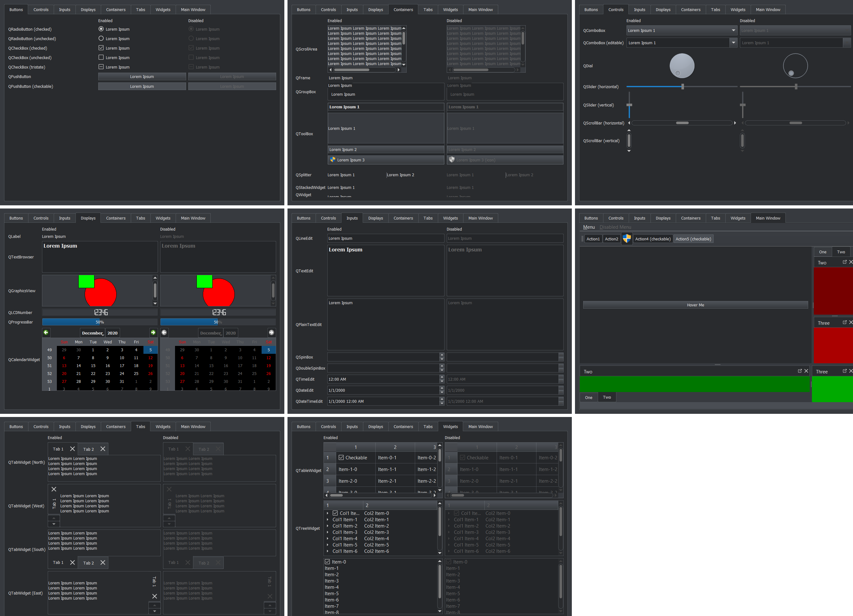Expand Col1 Item-3 in enabled QTreeWidget

(x=328, y=532)
